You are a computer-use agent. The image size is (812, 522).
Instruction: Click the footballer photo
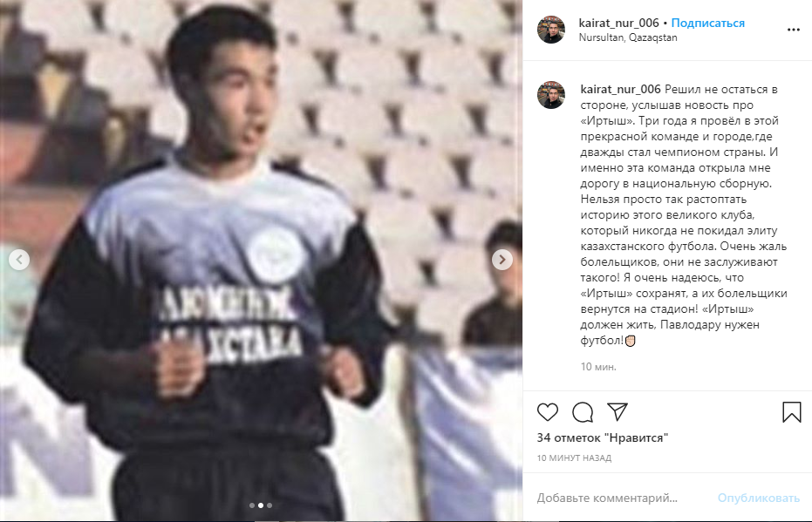pos(261,261)
